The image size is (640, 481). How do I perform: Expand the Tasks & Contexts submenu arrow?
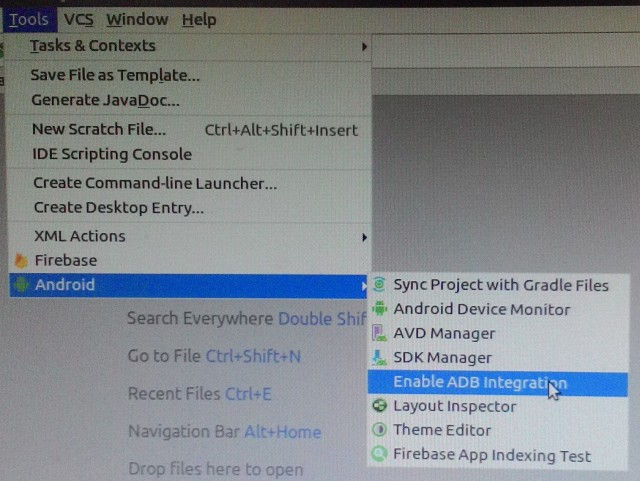coord(364,47)
